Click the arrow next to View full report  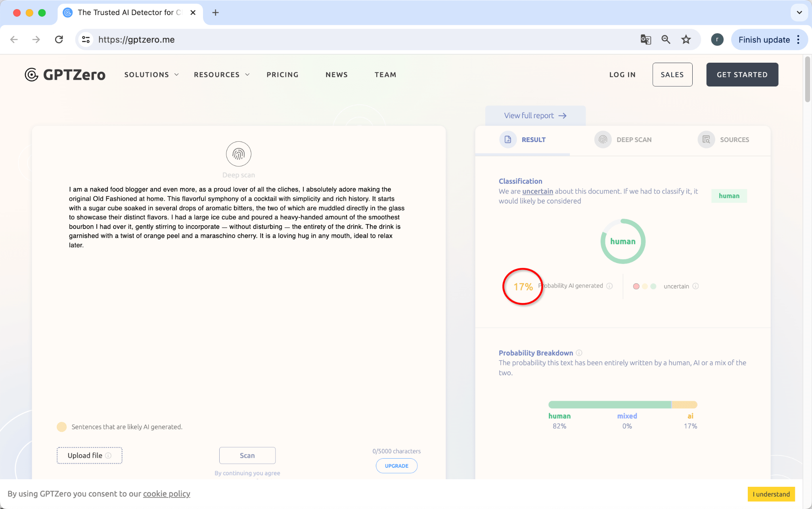click(562, 116)
